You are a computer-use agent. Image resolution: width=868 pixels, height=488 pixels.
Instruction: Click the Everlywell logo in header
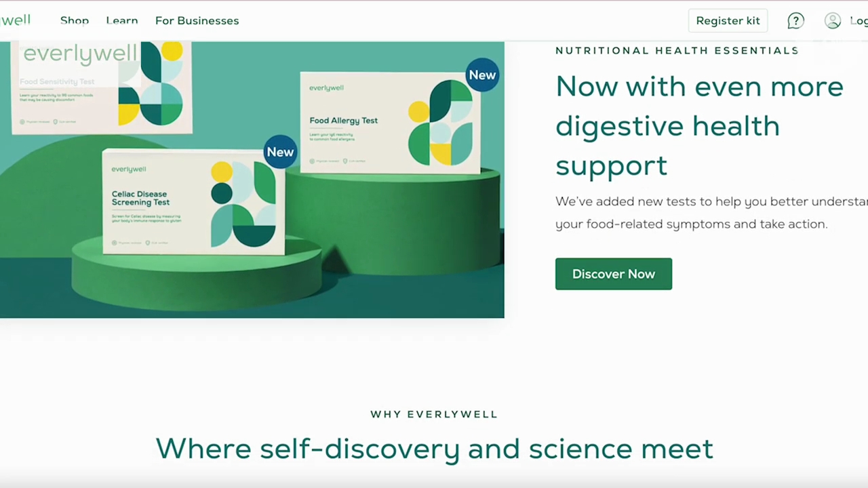click(x=15, y=20)
